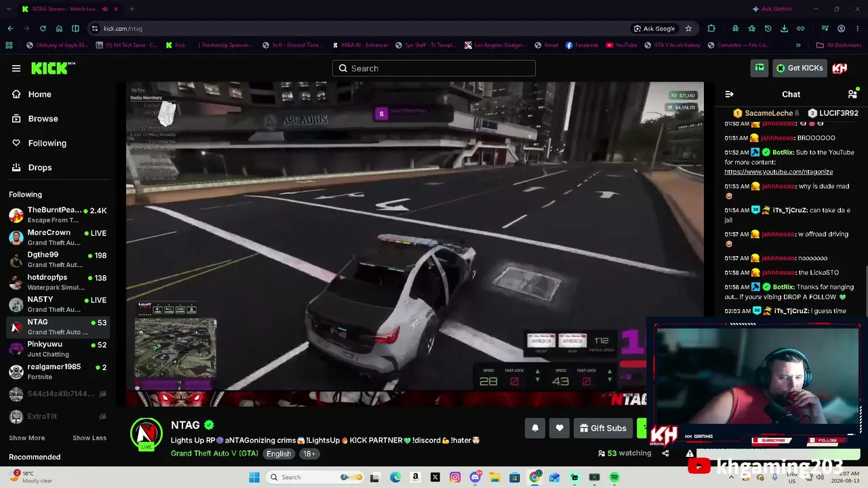Select NA5TY channel in Following list
Screen dimensions: 868x488
click(x=58, y=304)
